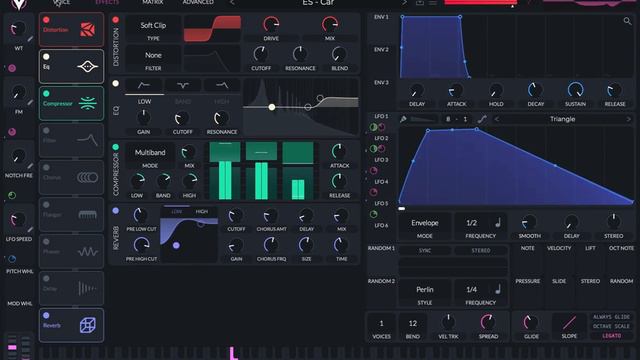Click the compressor ATTACK knob
The image size is (640, 360).
pyautogui.click(x=339, y=151)
